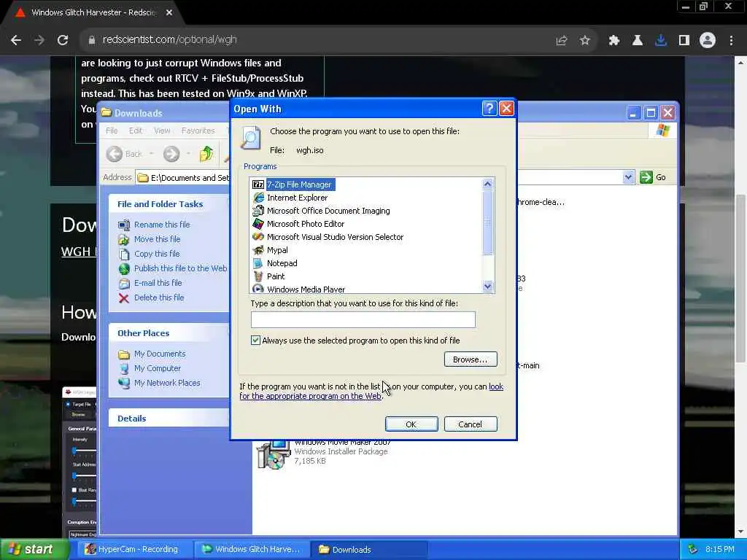The height and width of the screenshot is (560, 747).
Task: Open Chrome extensions puzzle icon
Action: [x=614, y=41]
